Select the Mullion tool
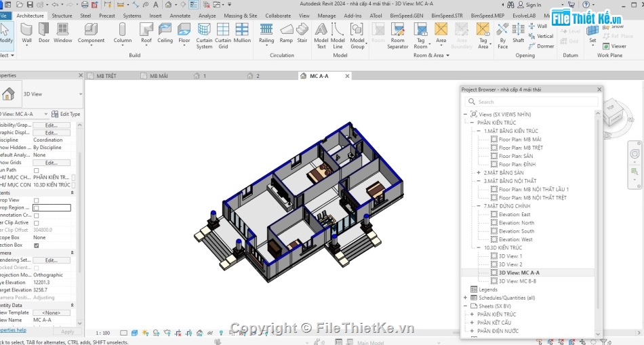This screenshot has height=345, width=644. (x=242, y=33)
